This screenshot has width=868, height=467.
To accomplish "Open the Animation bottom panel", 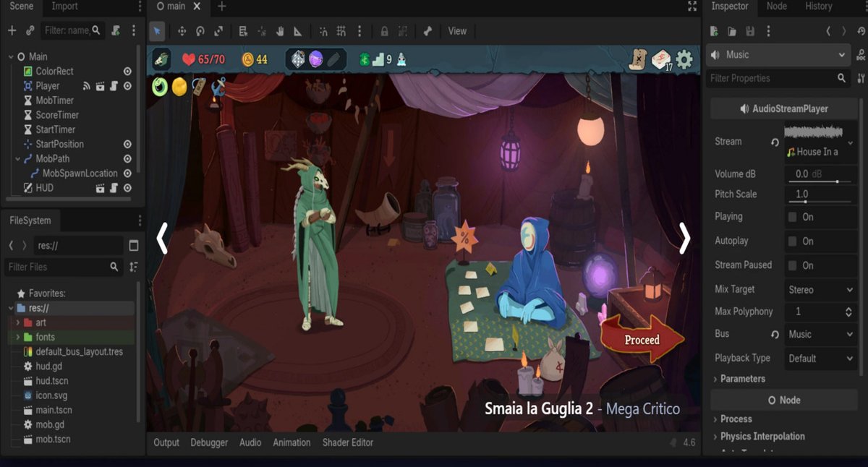I will [292, 442].
